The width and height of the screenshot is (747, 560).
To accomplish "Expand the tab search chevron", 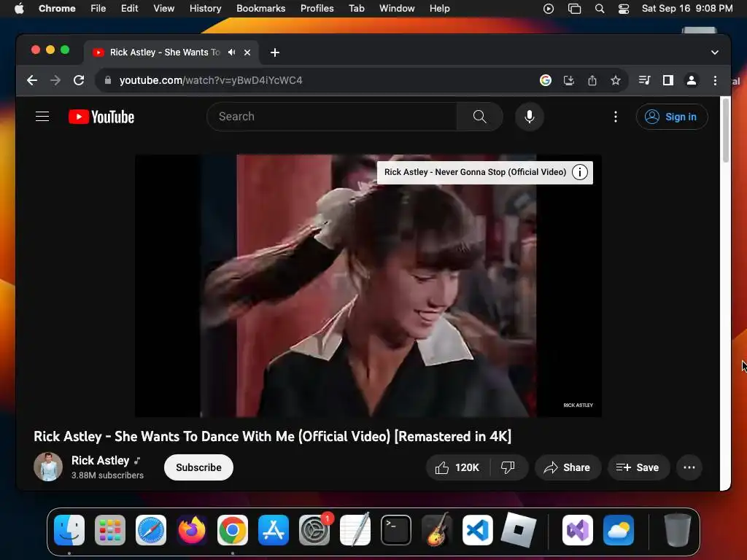I will point(715,52).
